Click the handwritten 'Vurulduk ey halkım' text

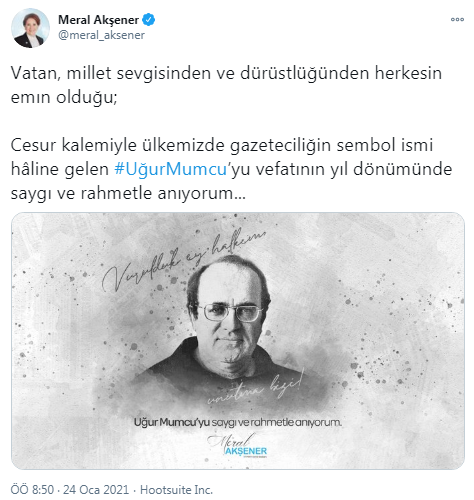(x=183, y=260)
